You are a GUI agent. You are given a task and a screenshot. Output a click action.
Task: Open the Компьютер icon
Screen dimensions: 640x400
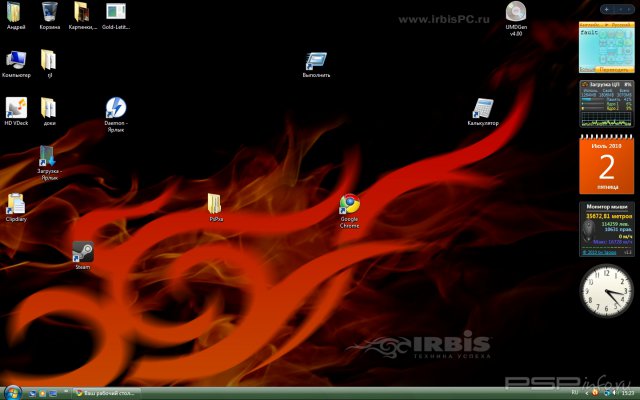pos(16,60)
